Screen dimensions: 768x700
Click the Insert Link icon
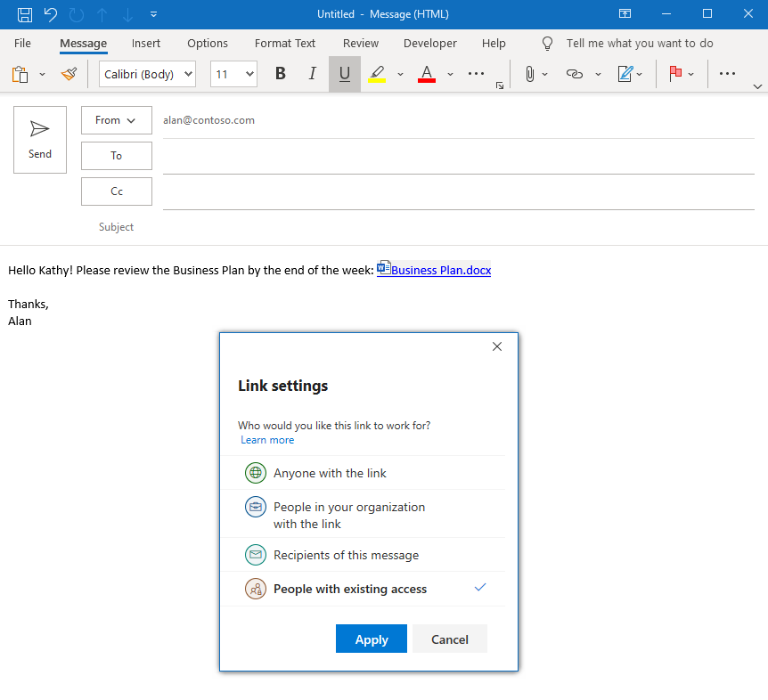pos(574,74)
